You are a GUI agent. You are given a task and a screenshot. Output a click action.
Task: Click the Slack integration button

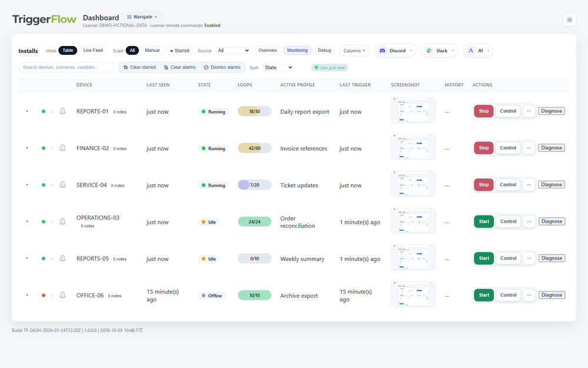tap(439, 51)
